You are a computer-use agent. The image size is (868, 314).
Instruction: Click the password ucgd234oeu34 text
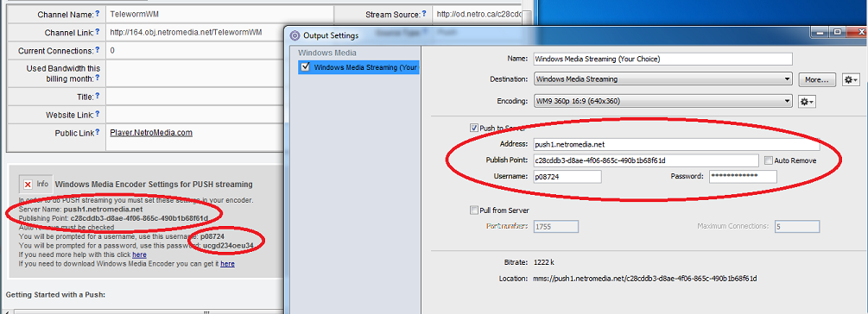[x=228, y=246]
